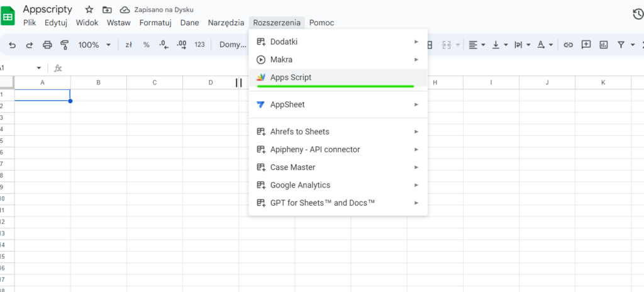Expand the Makra submenu
This screenshot has width=644, height=292.
[338, 60]
